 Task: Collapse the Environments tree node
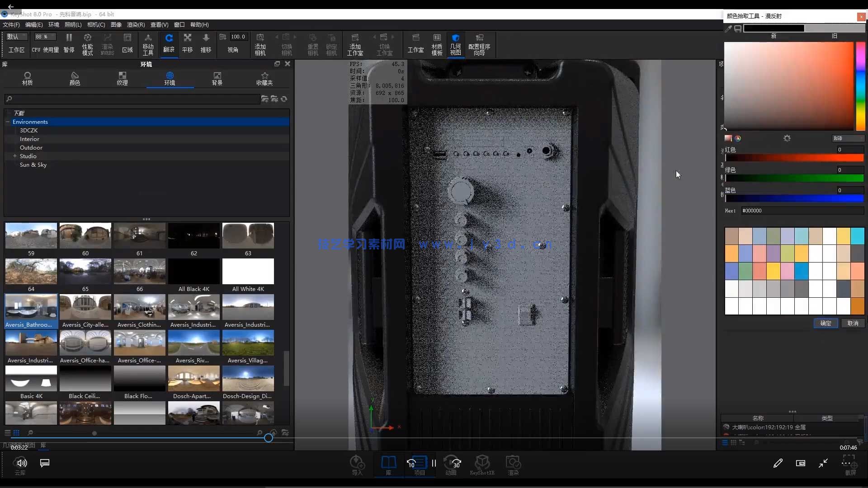[8, 122]
